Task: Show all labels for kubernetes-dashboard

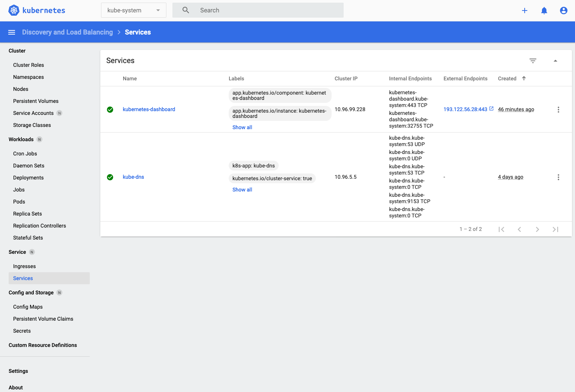Action: click(x=242, y=127)
